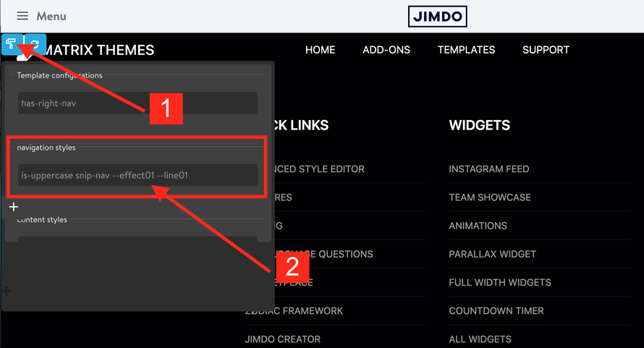
Task: Click the blue refresh icon
Action: click(35, 44)
